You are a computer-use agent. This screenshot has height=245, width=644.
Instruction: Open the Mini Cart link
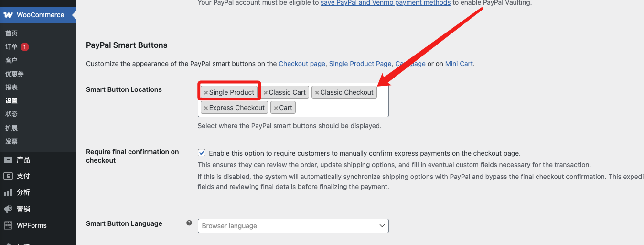[x=459, y=64]
